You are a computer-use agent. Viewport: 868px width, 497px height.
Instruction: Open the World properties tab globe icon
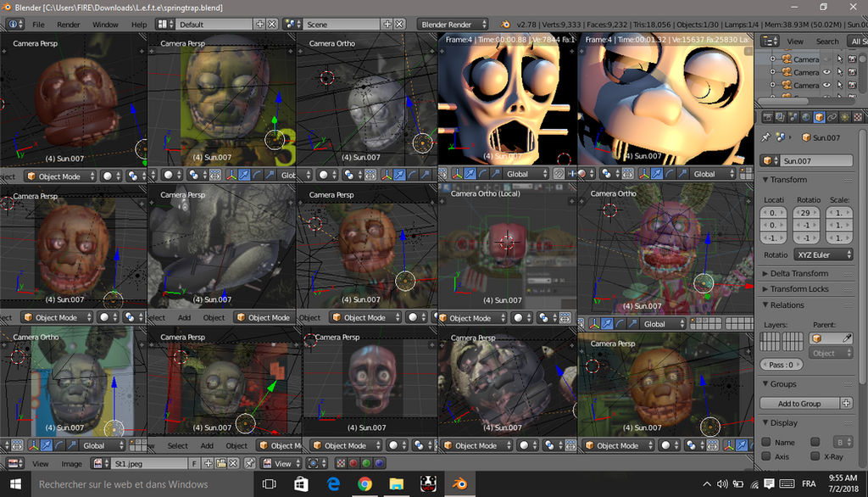(806, 117)
